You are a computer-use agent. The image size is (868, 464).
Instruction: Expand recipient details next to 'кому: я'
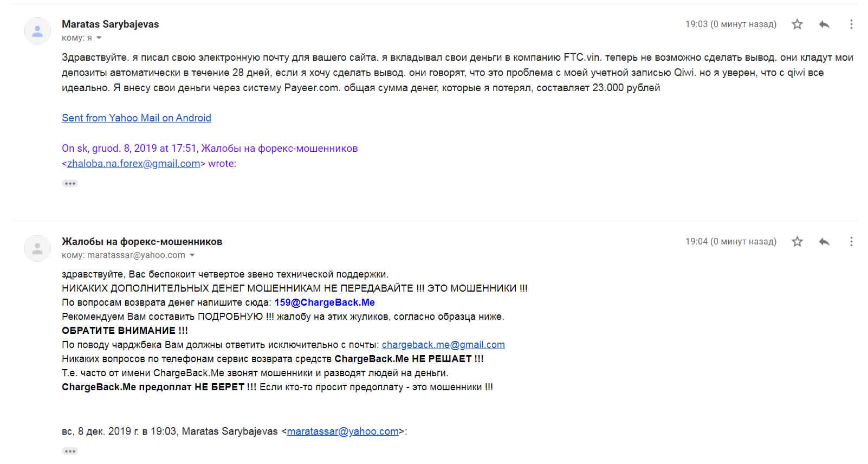pyautogui.click(x=99, y=38)
